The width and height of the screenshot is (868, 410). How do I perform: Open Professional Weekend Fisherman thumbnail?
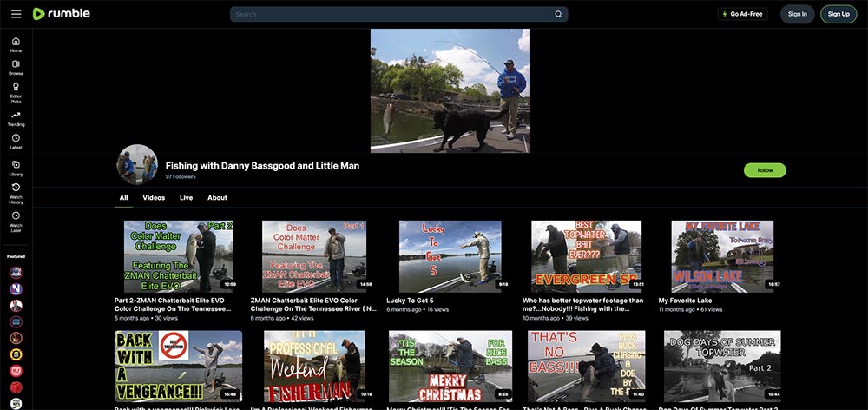[314, 367]
